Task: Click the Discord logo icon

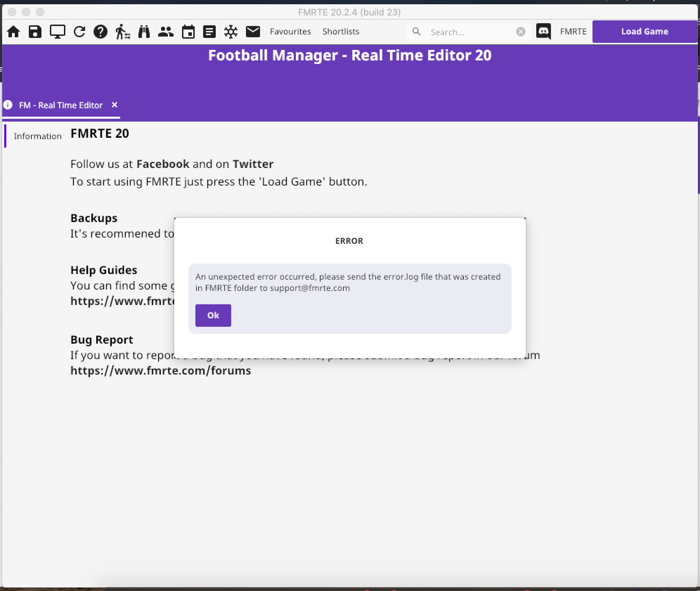Action: point(544,32)
